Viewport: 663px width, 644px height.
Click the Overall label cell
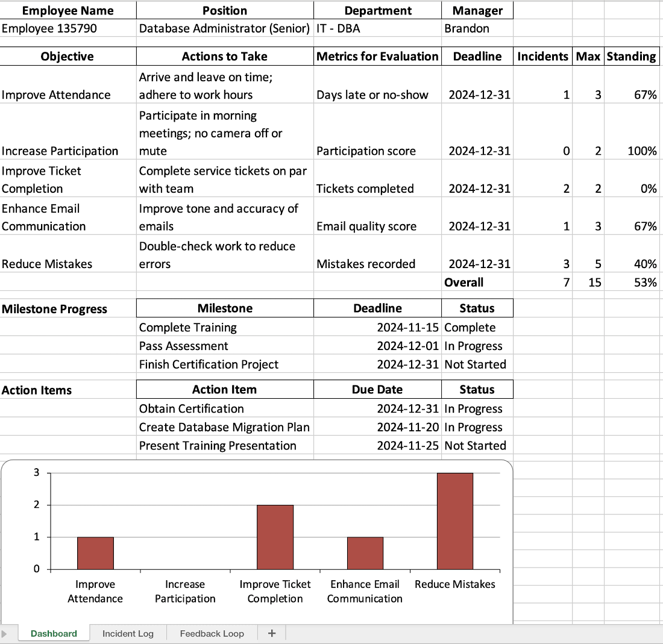(477, 282)
